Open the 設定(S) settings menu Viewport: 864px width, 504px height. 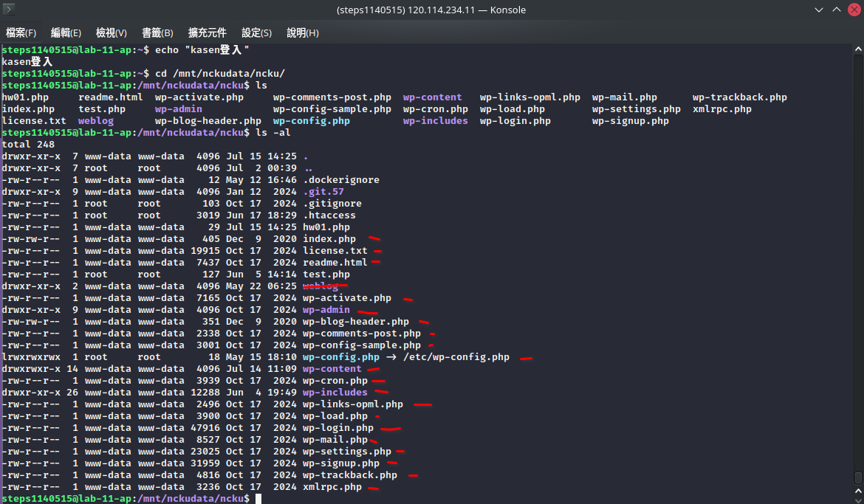point(256,33)
